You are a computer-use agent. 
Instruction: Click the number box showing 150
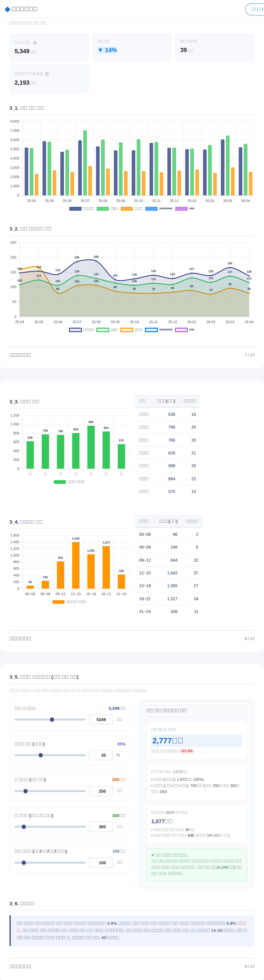tap(101, 862)
